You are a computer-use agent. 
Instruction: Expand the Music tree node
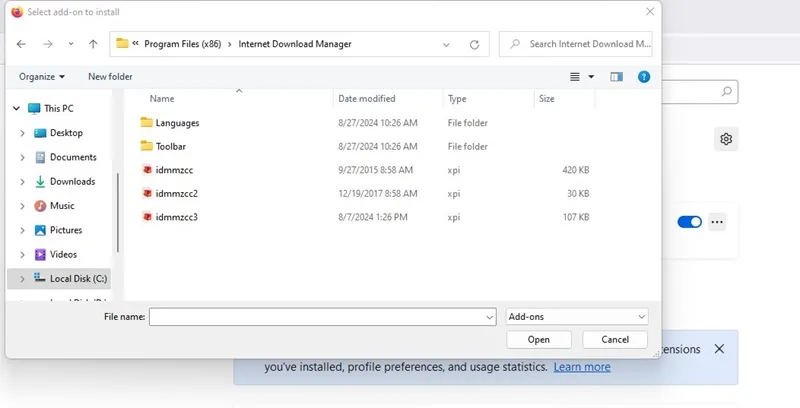click(x=22, y=206)
